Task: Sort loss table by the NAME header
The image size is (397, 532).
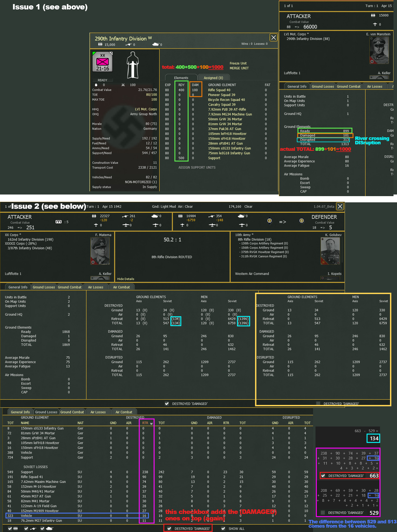Action: 25,423
